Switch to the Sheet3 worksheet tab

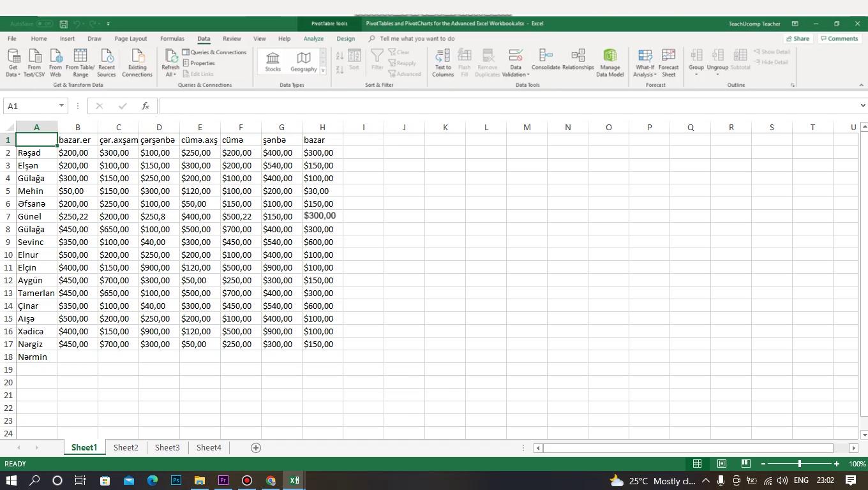[x=167, y=448]
